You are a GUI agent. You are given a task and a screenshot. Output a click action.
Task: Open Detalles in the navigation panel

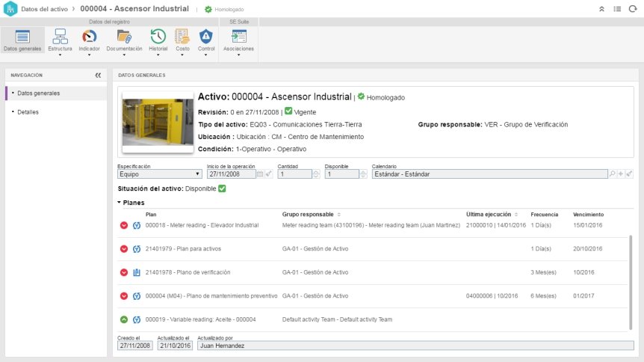[28, 112]
